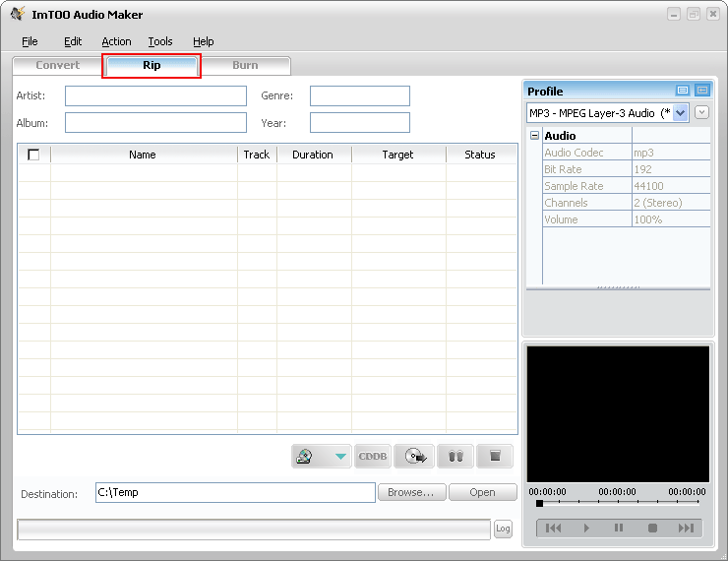Click the Album input field

pyautogui.click(x=155, y=123)
